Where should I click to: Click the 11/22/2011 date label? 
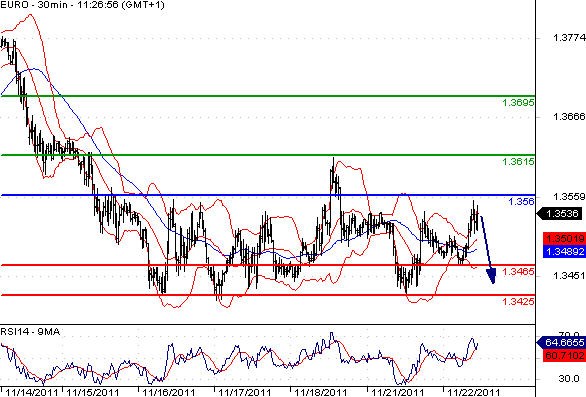(x=474, y=392)
